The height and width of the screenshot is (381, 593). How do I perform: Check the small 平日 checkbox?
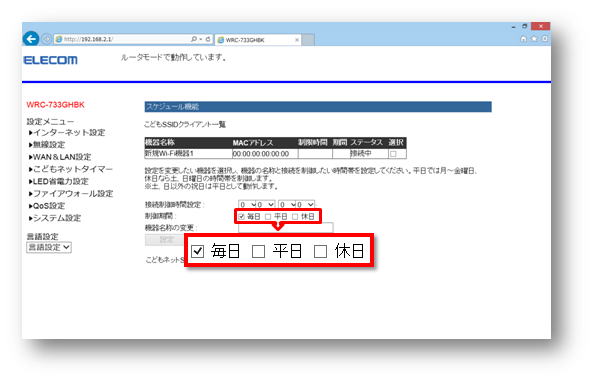268,216
